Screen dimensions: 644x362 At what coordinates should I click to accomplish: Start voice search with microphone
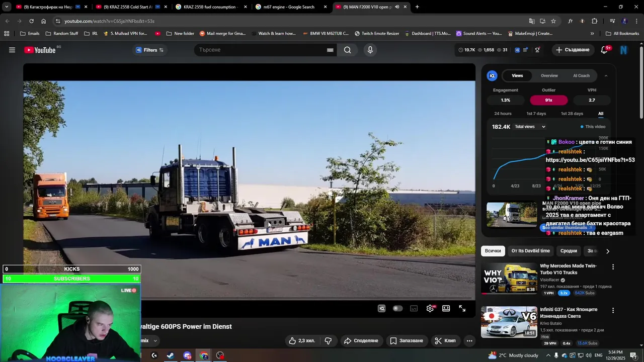point(370,50)
